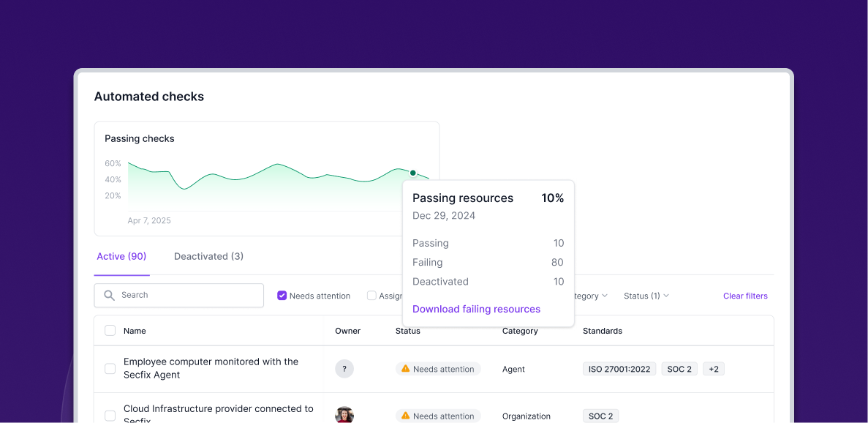Click Needs attention status in Employee computer row
This screenshot has height=423, width=868.
pos(438,369)
